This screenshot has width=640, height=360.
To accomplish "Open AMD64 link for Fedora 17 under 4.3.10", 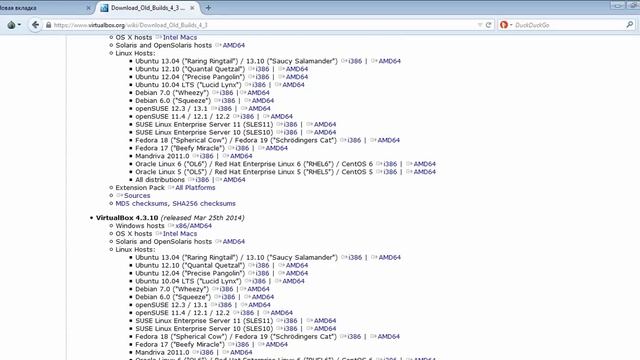I will pyautogui.click(x=276, y=344).
